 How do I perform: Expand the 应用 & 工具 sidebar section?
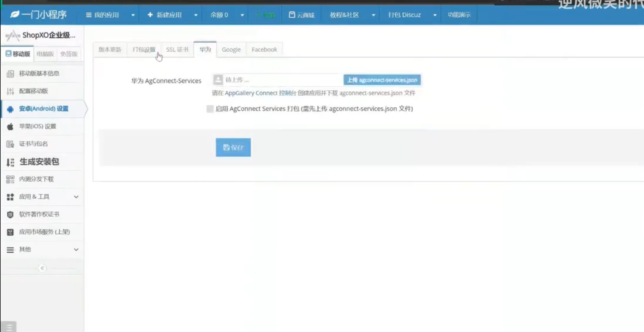coord(76,197)
